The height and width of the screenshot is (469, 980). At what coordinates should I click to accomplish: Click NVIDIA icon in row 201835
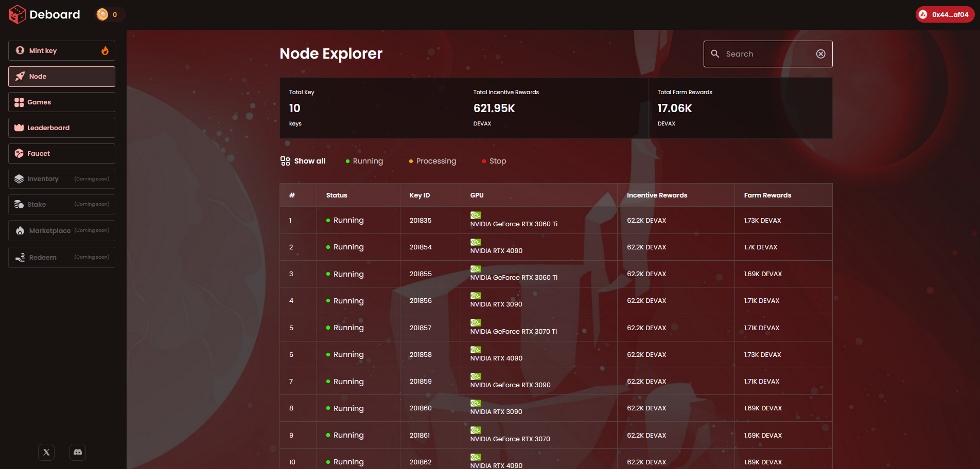coord(476,215)
